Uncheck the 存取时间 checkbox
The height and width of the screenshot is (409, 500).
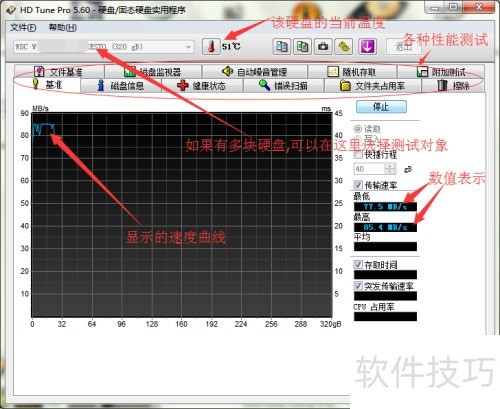[358, 265]
